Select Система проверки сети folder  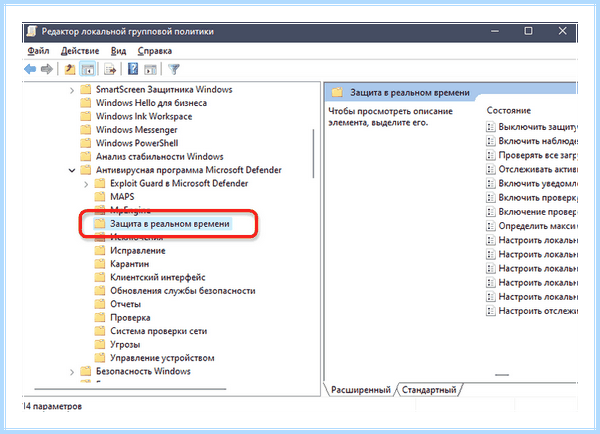(158, 331)
